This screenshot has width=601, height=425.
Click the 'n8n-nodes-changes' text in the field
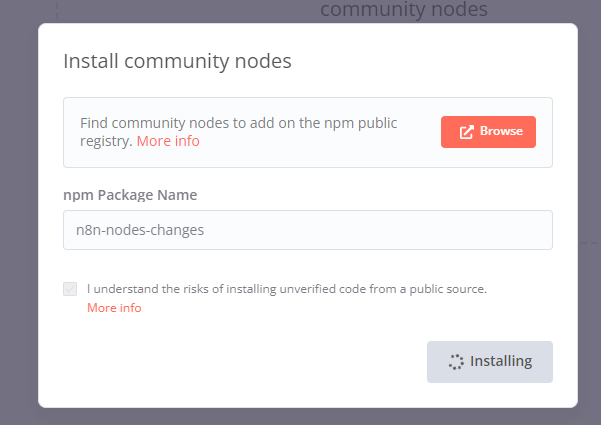point(140,230)
